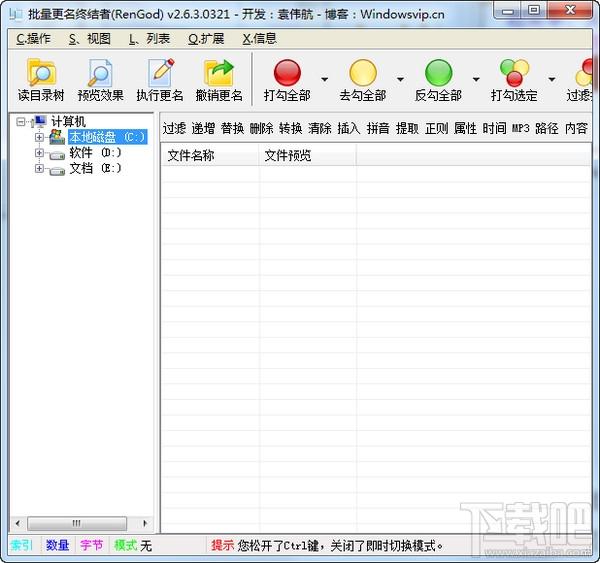Click 撤销更名 undo rename icon

(x=219, y=72)
